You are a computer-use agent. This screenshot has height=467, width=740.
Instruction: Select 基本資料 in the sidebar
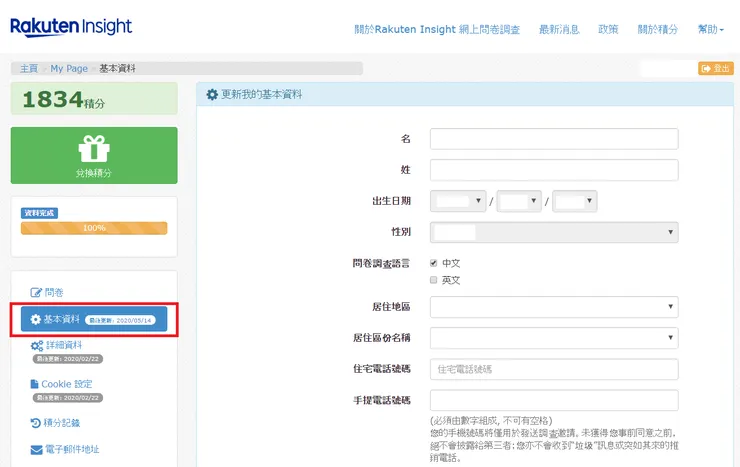[x=94, y=319]
